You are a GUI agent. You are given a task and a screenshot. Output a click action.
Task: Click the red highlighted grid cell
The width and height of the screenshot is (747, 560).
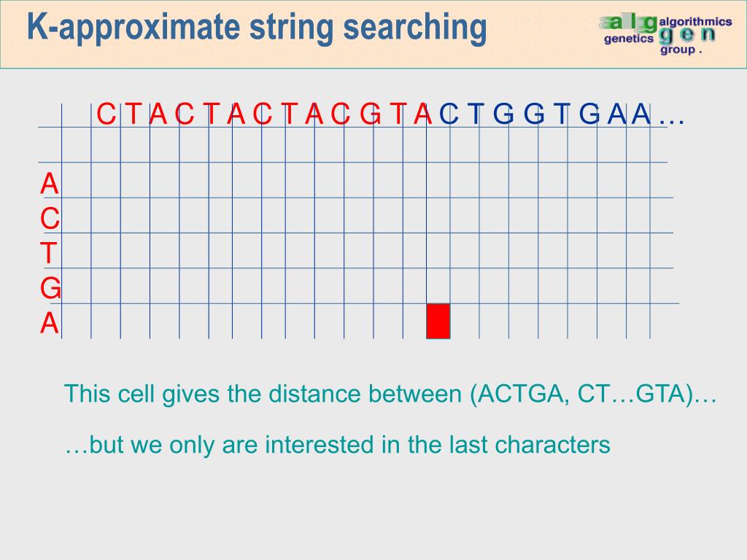click(438, 321)
